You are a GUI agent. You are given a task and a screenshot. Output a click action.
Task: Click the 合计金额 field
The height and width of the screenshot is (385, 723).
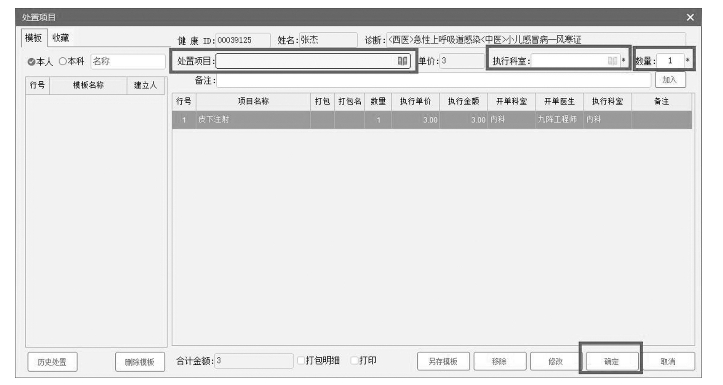[x=254, y=361]
